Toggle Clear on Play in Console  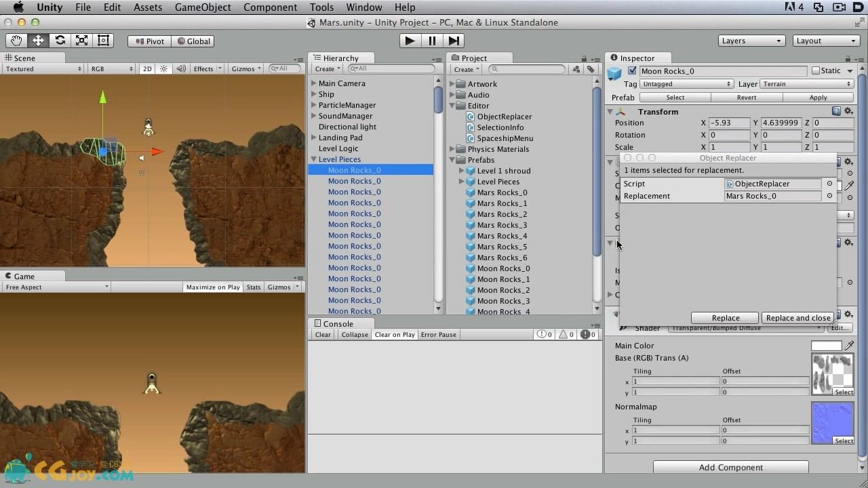pos(395,334)
